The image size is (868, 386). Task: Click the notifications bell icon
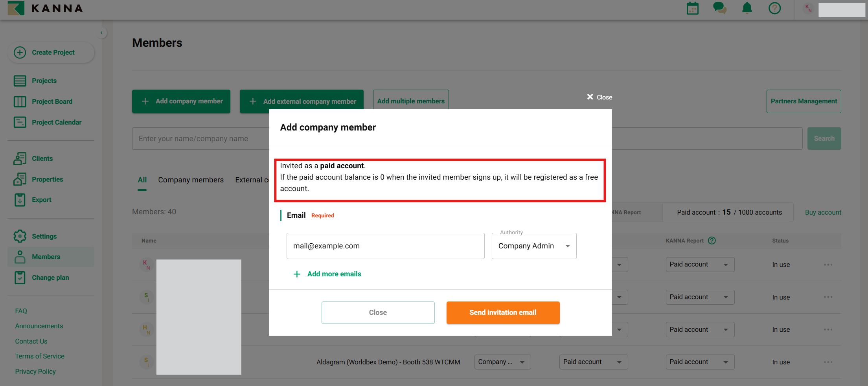747,8
